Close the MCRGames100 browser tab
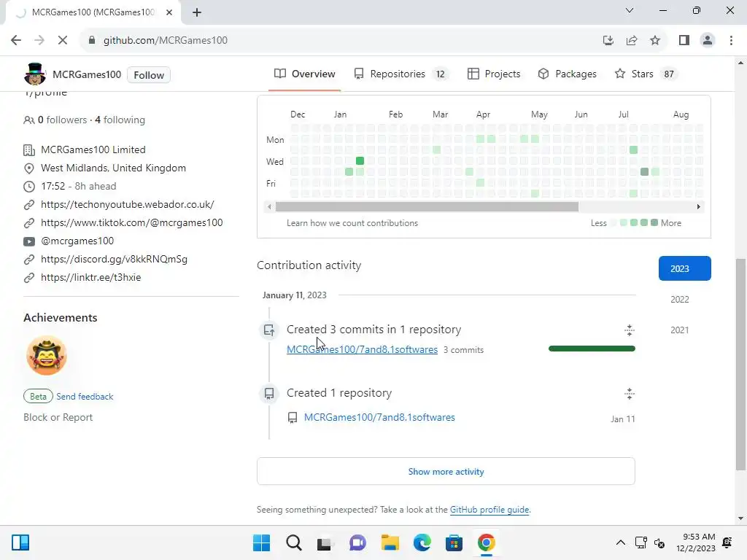This screenshot has width=747, height=560. tap(169, 12)
